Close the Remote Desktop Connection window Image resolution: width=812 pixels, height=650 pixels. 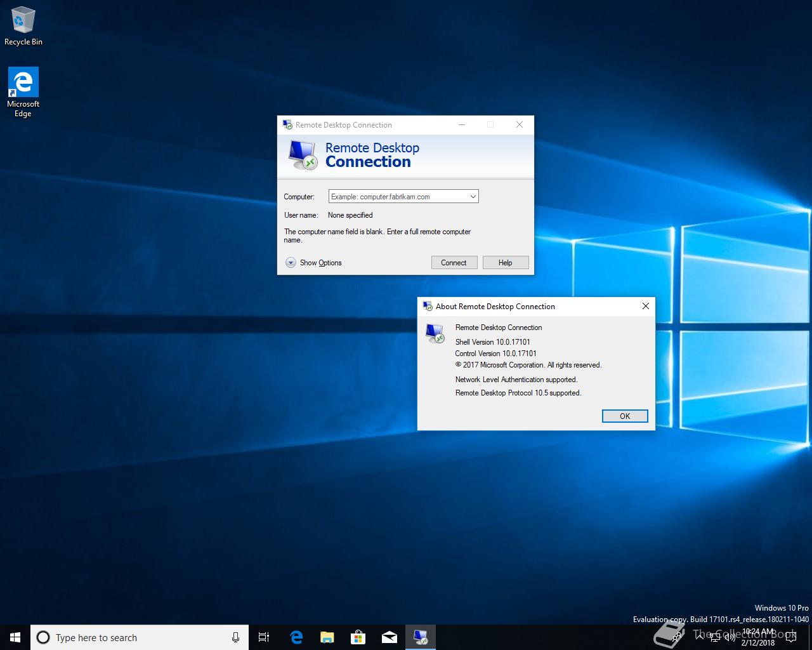click(520, 124)
